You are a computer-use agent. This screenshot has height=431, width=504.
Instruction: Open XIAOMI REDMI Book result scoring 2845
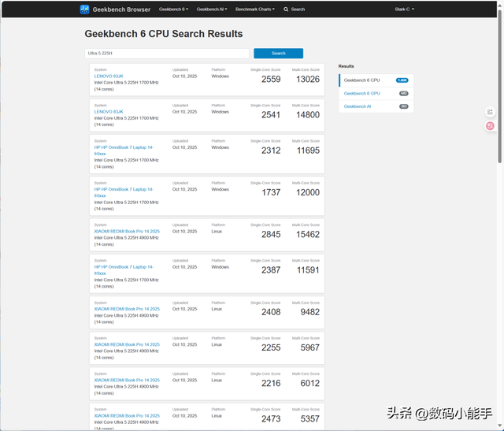127,231
